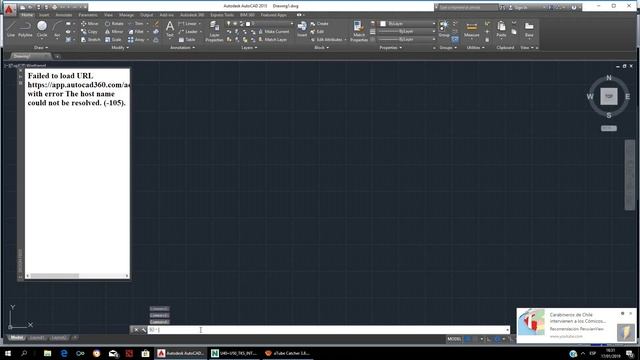This screenshot has height=360, width=640.
Task: Open Insert block tool
Action: coord(302,29)
